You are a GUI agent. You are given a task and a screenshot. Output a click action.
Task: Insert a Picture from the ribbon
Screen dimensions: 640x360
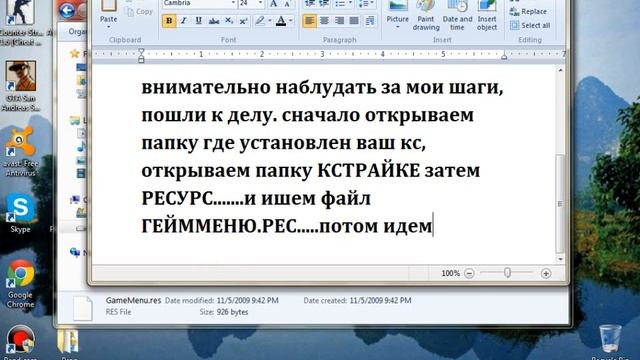(x=398, y=13)
